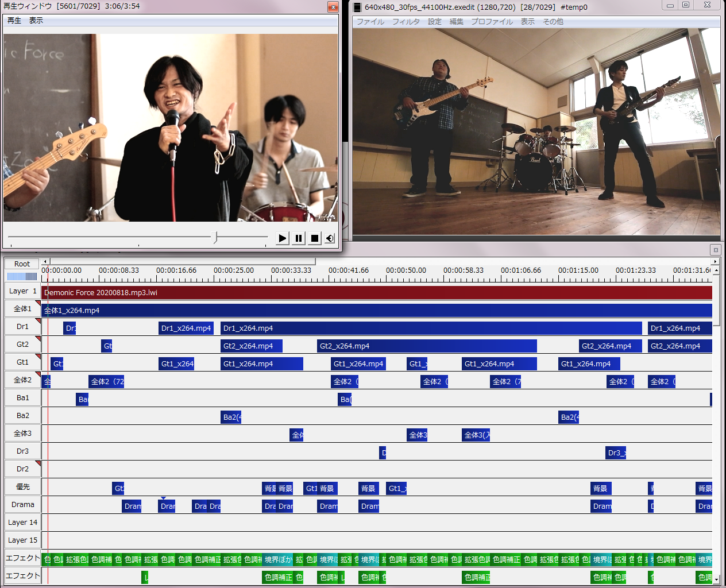
Task: Click the striped timeline zoom gauge under Root
Action: (22, 277)
